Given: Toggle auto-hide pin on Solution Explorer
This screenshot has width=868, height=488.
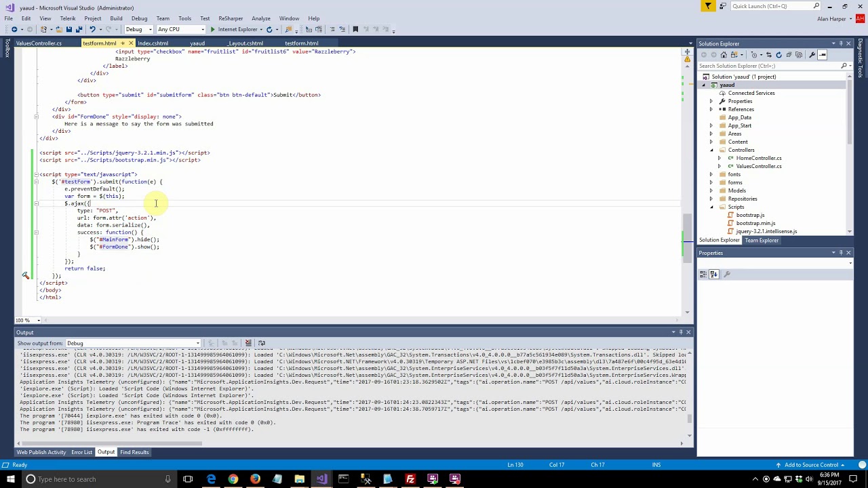Looking at the screenshot, I should coord(840,43).
